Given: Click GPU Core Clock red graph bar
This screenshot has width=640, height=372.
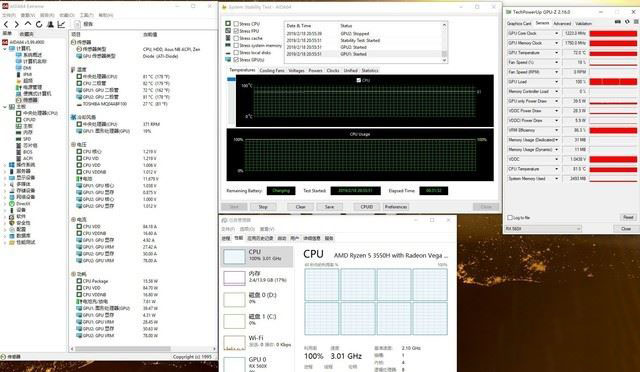Looking at the screenshot, I should [x=613, y=33].
